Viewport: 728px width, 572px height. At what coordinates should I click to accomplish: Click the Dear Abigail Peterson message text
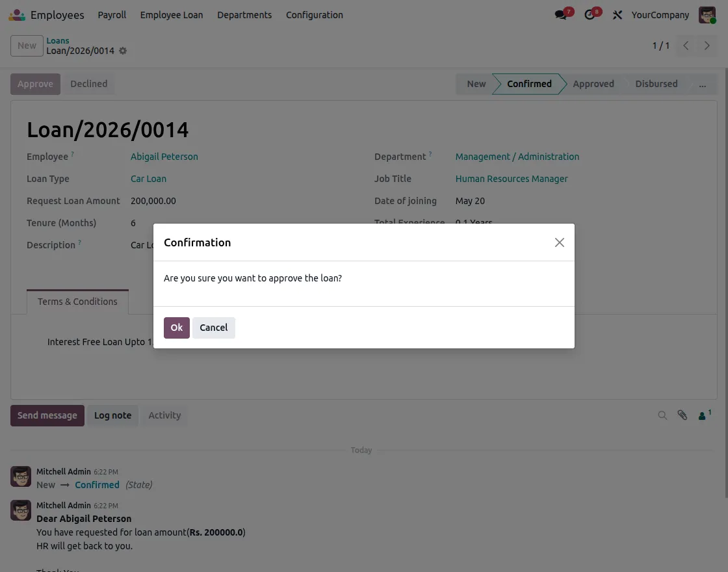point(84,519)
